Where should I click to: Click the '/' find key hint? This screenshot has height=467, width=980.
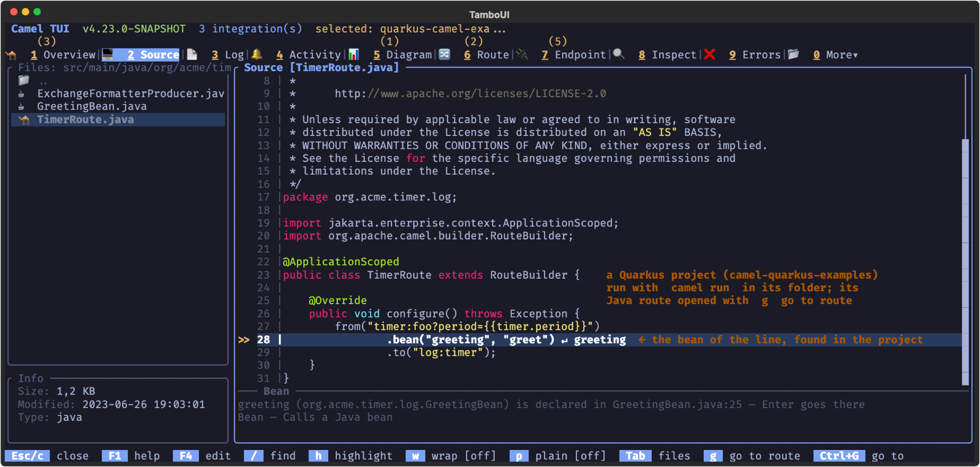(269, 456)
